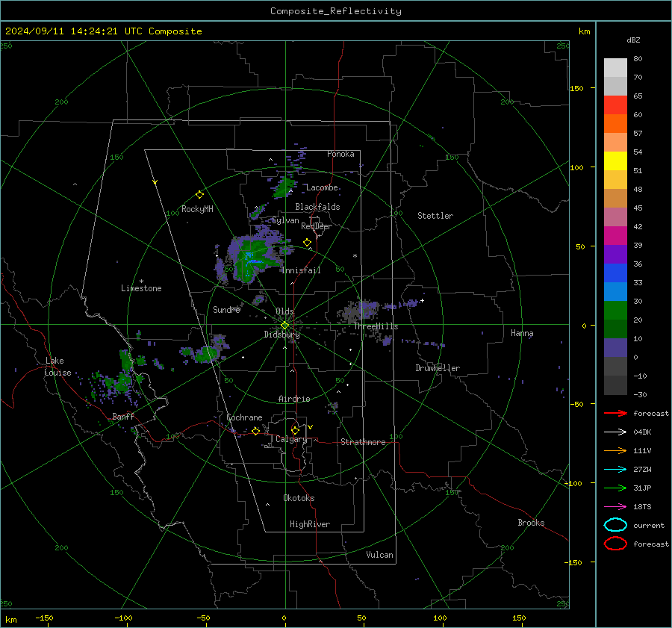Click the 'Airdrie' city label
This screenshot has height=628, width=672.
(294, 399)
